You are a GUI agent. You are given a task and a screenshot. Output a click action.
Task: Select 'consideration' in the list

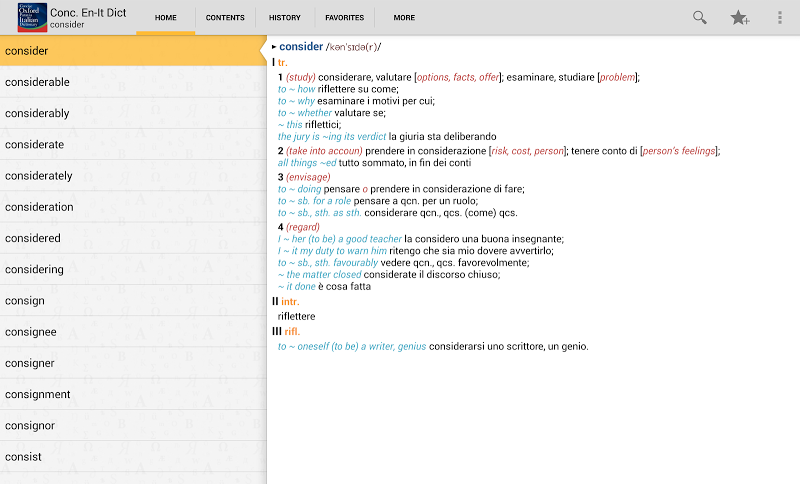133,207
